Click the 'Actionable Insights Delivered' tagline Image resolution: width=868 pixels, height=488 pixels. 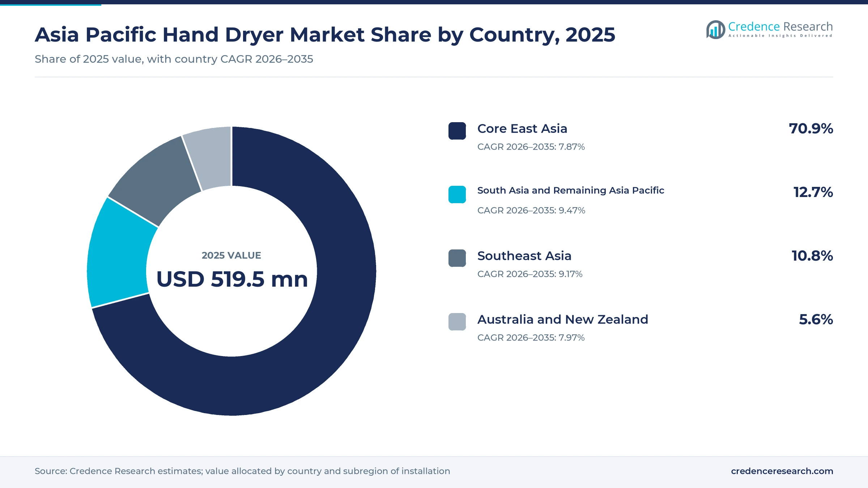pos(780,36)
